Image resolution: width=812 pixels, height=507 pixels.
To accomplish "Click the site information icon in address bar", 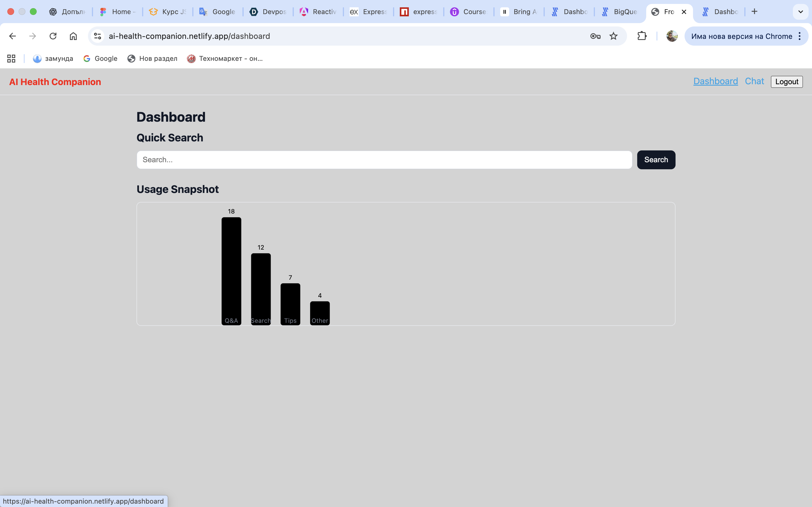I will pos(98,36).
